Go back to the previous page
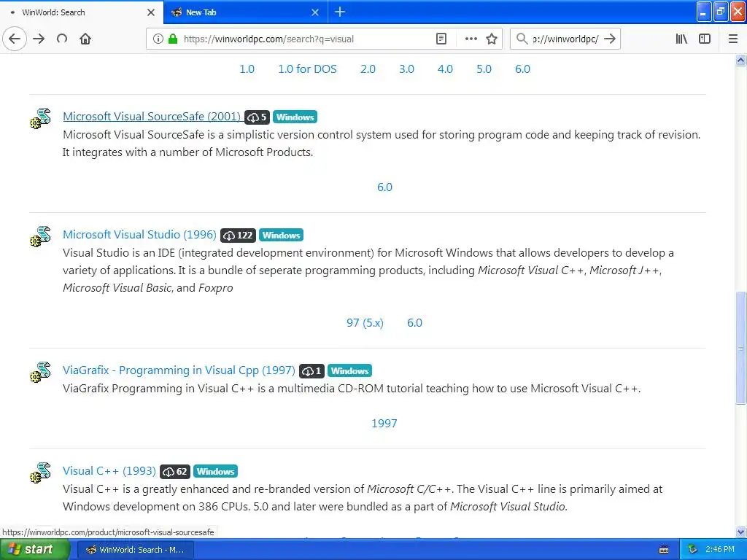 click(x=15, y=39)
